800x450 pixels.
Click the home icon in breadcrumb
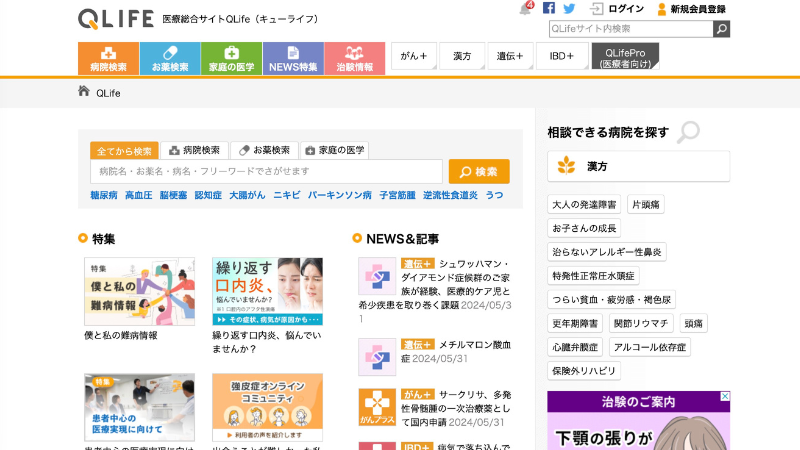click(84, 91)
